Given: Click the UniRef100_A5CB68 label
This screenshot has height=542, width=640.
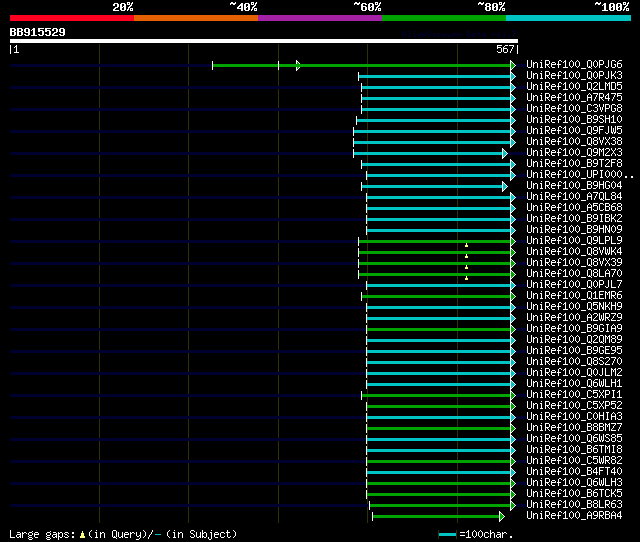Looking at the screenshot, I should (x=574, y=208).
